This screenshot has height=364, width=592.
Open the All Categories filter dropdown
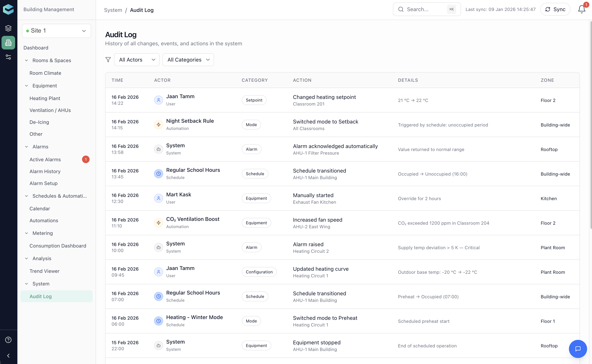(x=188, y=60)
